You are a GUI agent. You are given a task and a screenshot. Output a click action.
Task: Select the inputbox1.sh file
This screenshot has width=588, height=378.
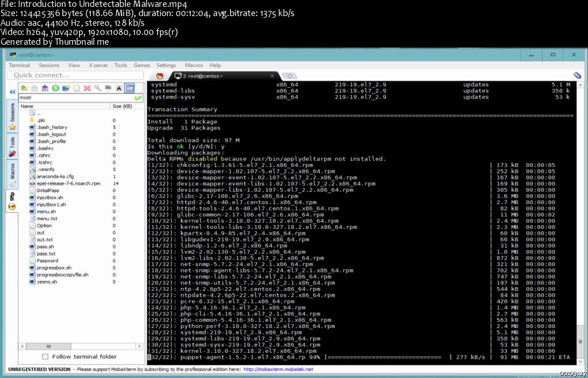(48, 205)
